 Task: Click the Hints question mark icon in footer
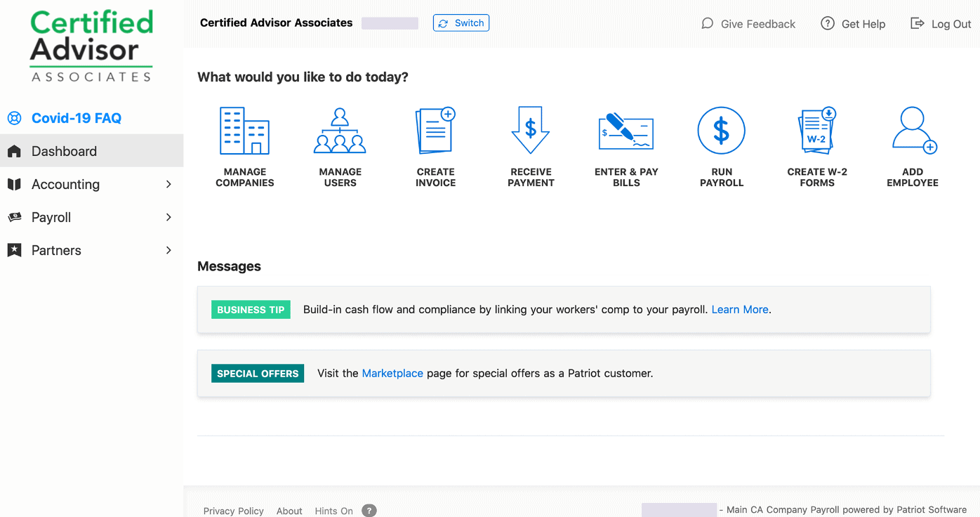[369, 511]
